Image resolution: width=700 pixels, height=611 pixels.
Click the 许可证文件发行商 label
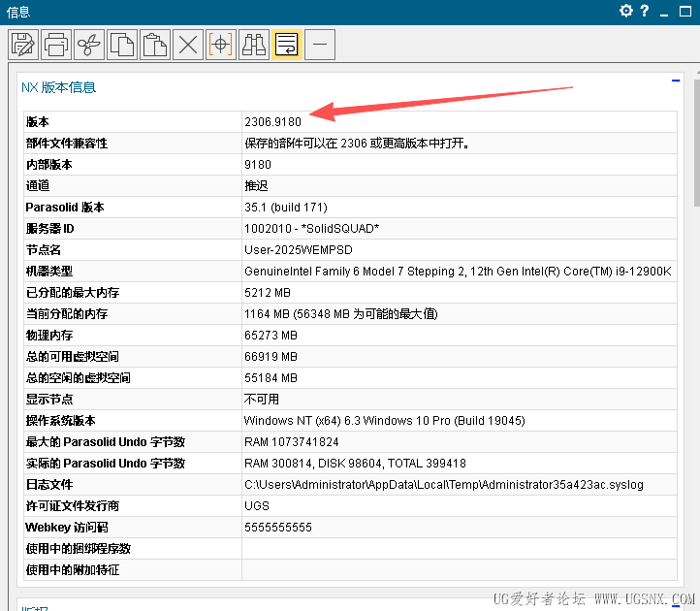click(x=73, y=506)
